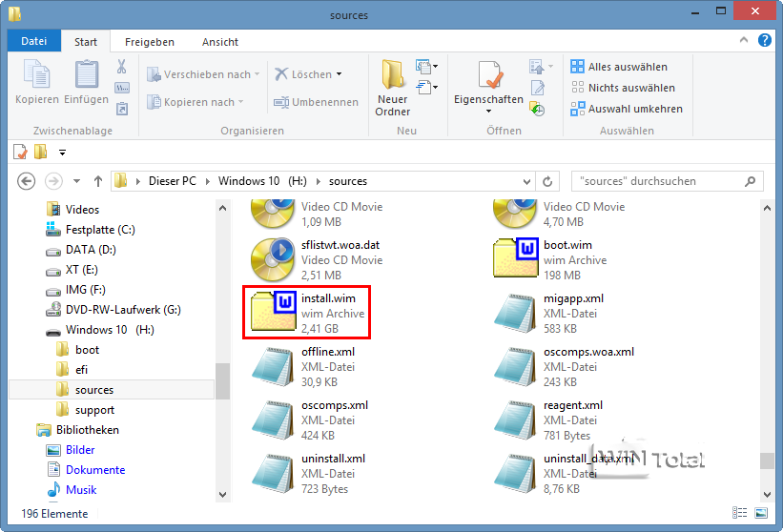This screenshot has height=532, width=783.
Task: Click the scissors cut icon
Action: click(121, 67)
